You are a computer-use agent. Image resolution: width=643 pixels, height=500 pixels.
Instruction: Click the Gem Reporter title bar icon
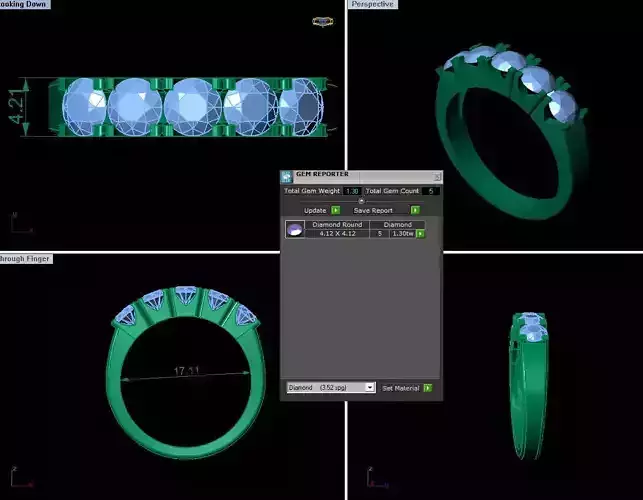point(286,177)
